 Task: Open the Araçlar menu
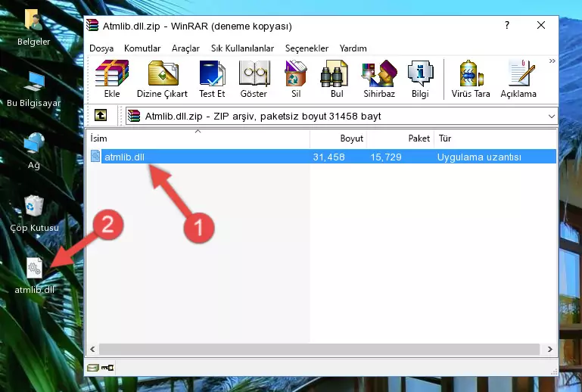(185, 48)
